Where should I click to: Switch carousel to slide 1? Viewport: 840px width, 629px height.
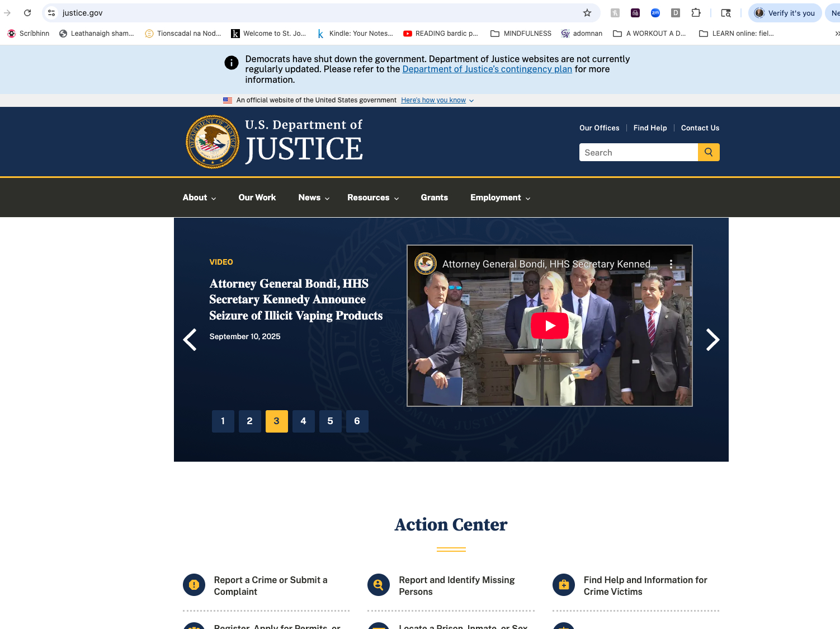point(223,421)
